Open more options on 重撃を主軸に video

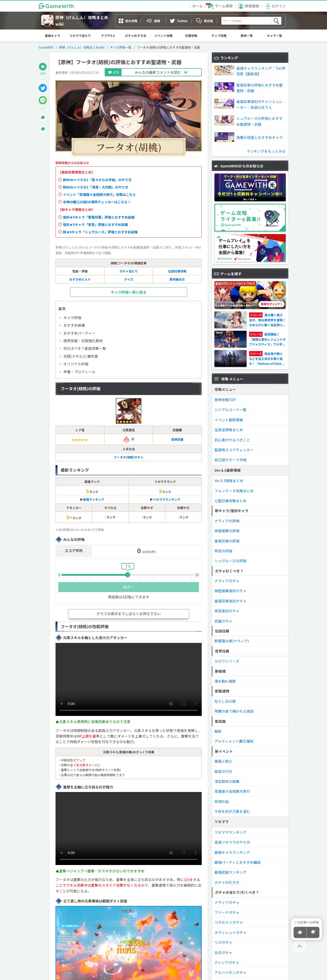(x=195, y=853)
